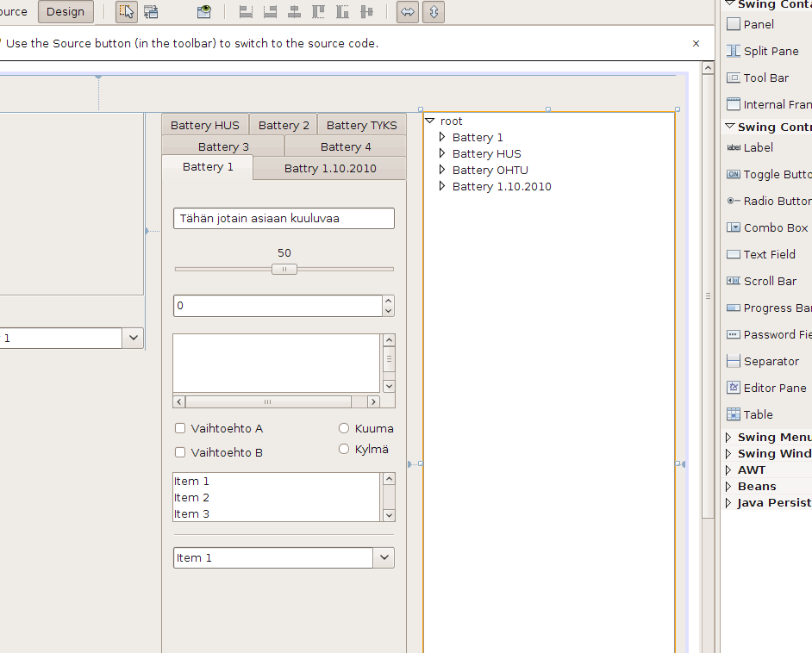The width and height of the screenshot is (812, 653).
Task: Pick Password Field from the palette
Action: tap(769, 335)
